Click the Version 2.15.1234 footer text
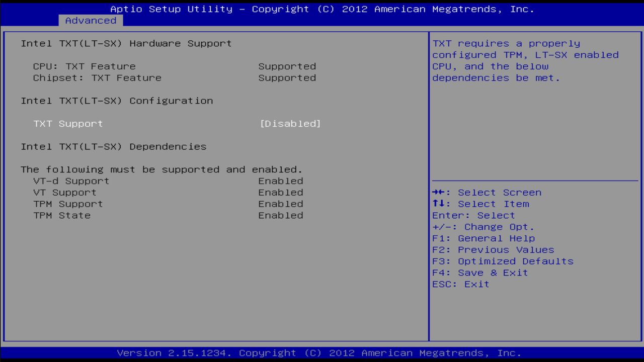The height and width of the screenshot is (362, 644). point(319,353)
